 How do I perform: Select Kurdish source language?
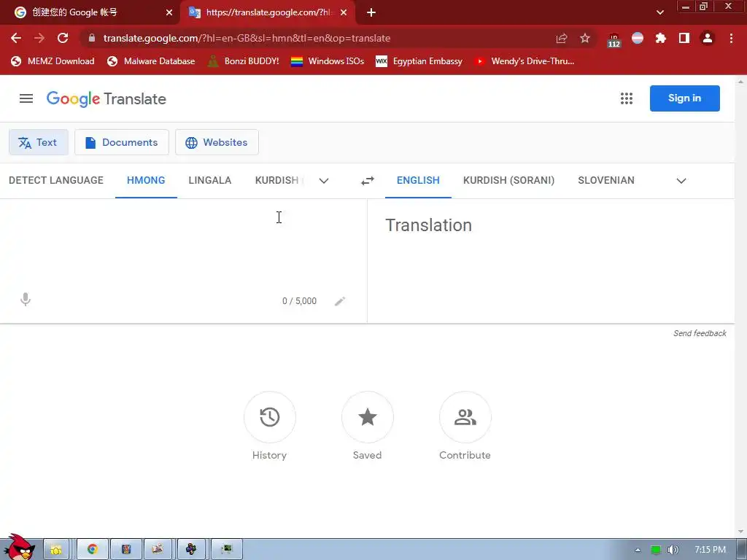tap(279, 181)
